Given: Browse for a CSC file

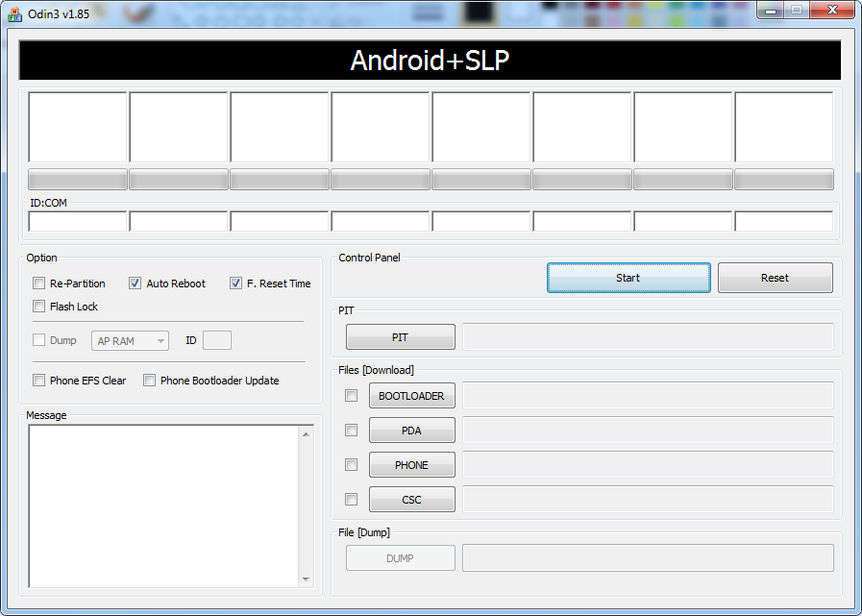Looking at the screenshot, I should [411, 500].
